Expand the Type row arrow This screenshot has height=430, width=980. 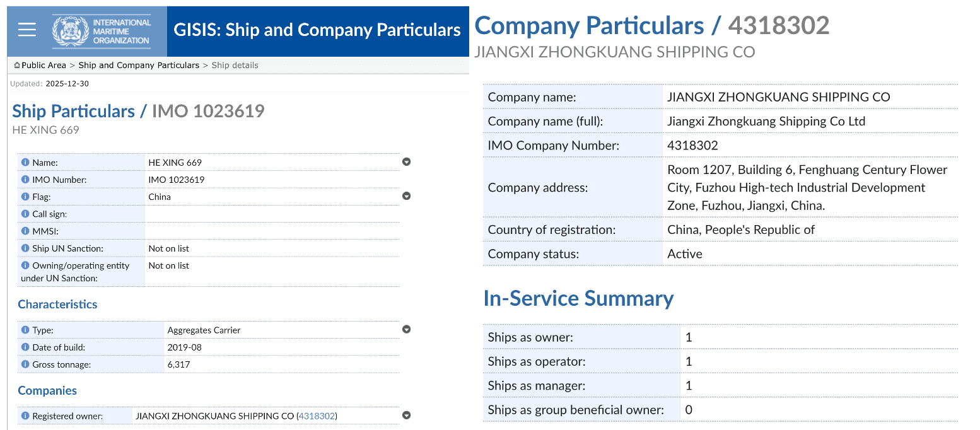pyautogui.click(x=406, y=329)
